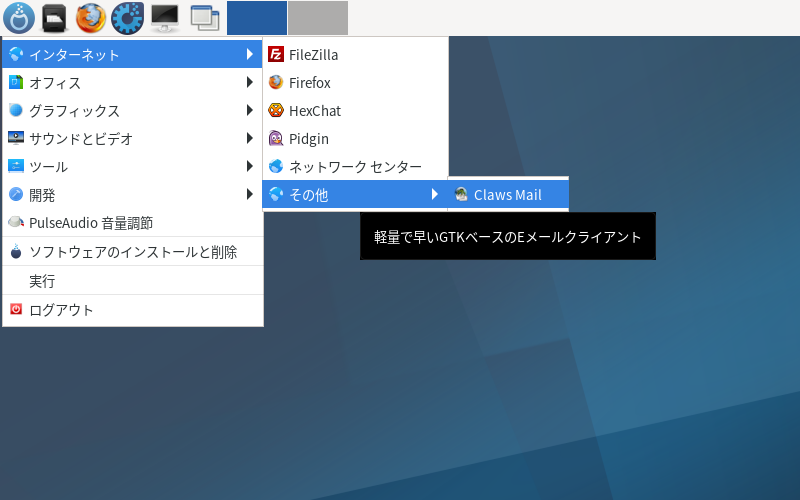Viewport: 800px width, 500px height.
Task: Click the software install bomb-shaped icon
Action: pos(16,251)
